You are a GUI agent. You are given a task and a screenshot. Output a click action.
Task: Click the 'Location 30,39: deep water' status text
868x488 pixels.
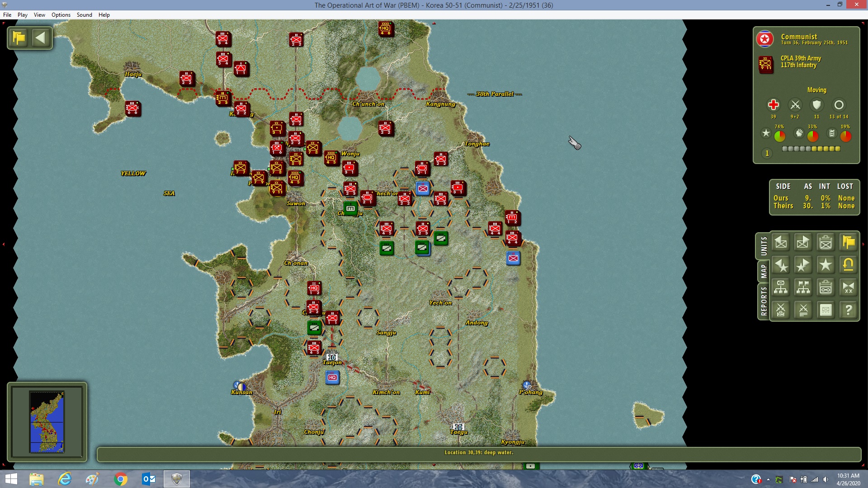click(x=479, y=452)
